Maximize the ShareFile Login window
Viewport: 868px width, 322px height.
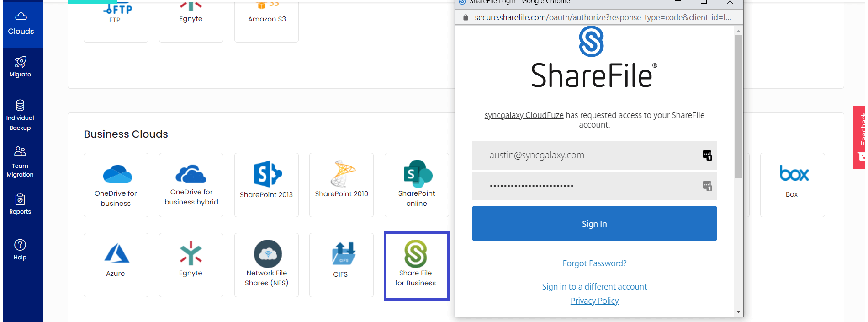(x=704, y=2)
